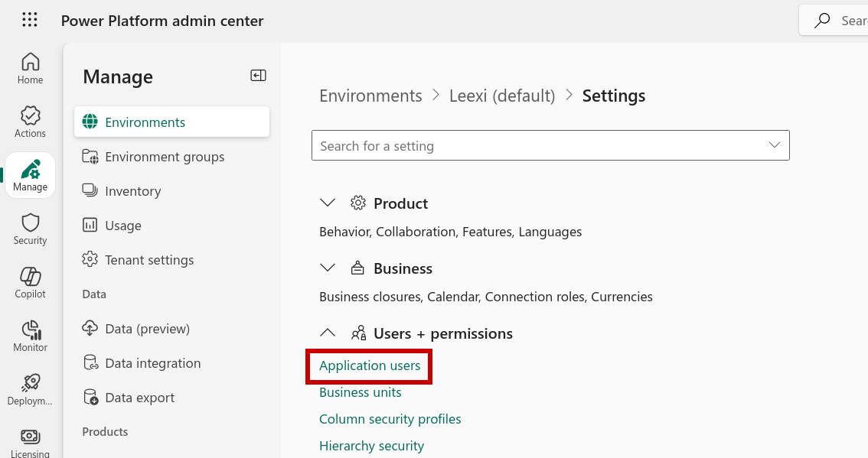Click the Power Platform admin center title

coord(162,21)
